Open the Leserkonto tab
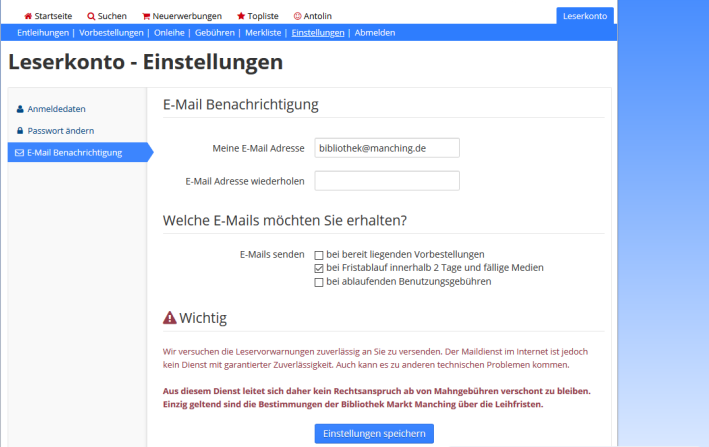Screen dimensions: 709x447 click(x=585, y=16)
